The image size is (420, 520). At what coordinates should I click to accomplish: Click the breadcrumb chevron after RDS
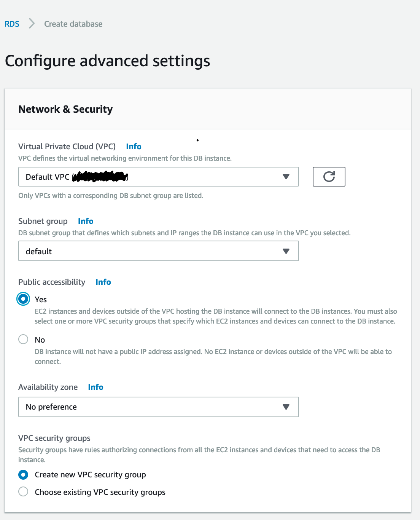pyautogui.click(x=32, y=24)
